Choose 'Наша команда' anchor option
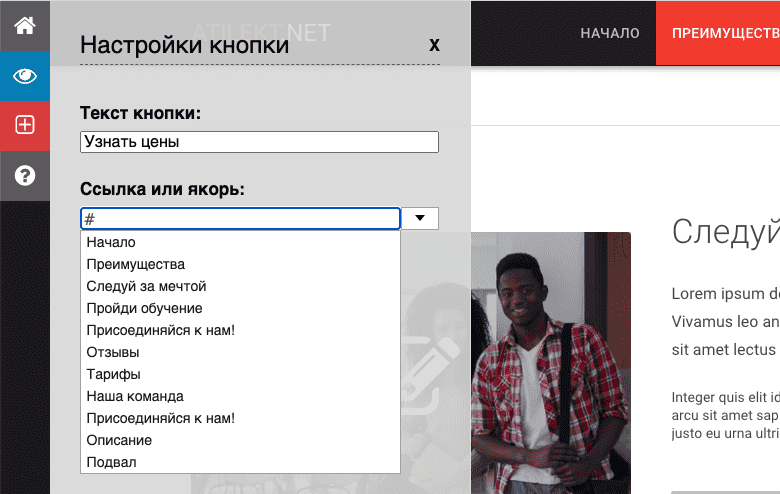This screenshot has height=494, width=780. (x=240, y=396)
